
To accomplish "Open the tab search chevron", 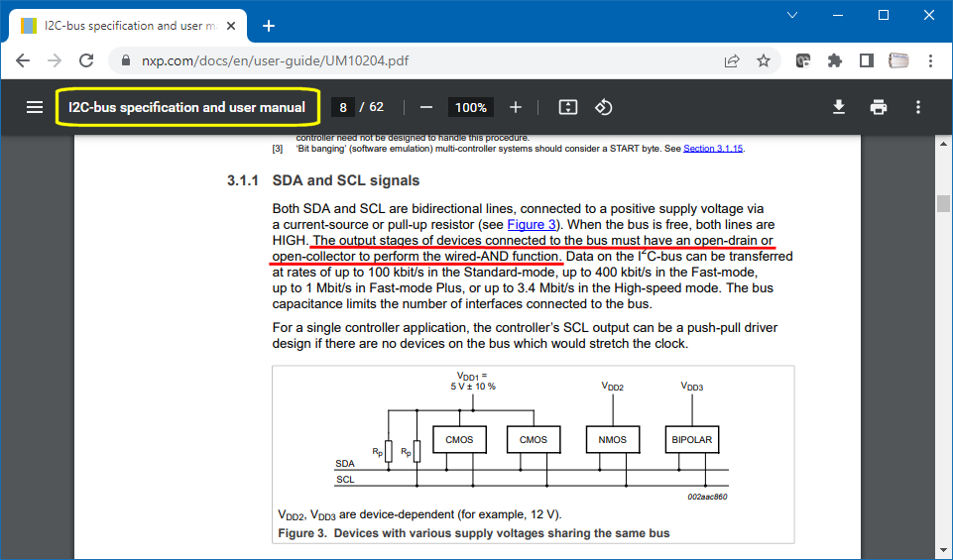I will click(792, 15).
